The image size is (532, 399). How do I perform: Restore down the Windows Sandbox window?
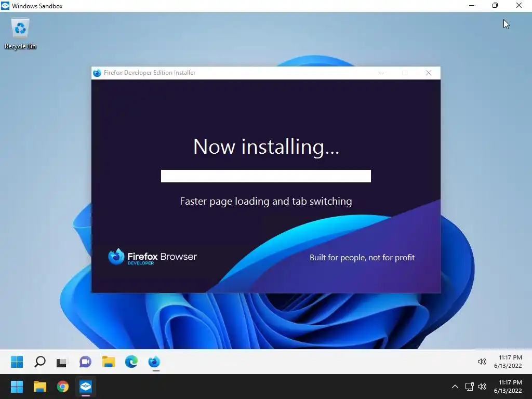(495, 6)
